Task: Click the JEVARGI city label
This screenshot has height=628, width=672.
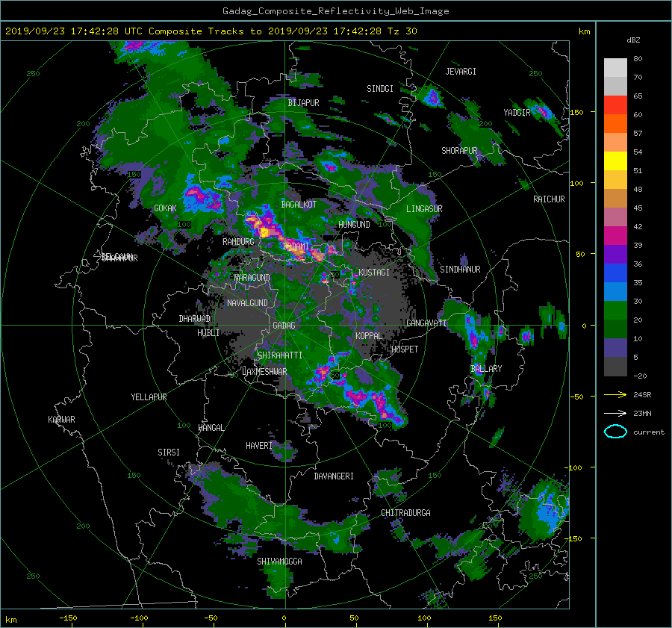Action: (461, 72)
